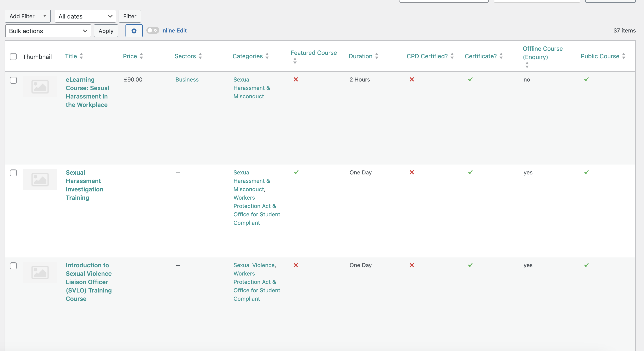Expand the Add Filter arrow dropdown
This screenshot has width=644, height=351.
(45, 16)
